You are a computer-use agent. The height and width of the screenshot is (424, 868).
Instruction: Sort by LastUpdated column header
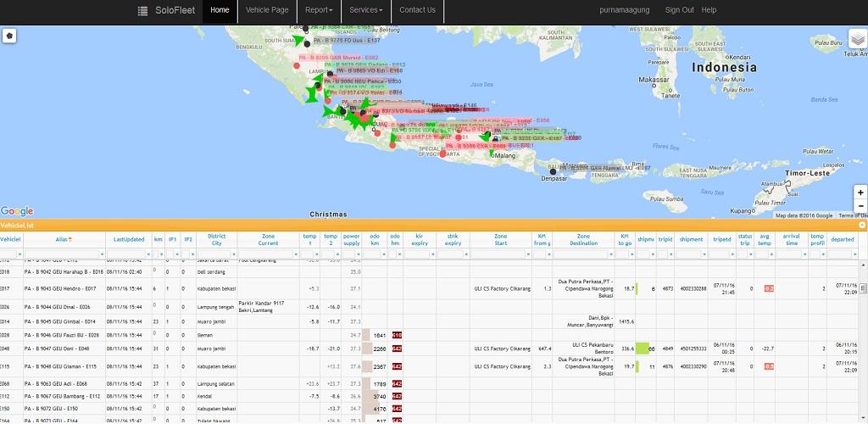tap(129, 239)
